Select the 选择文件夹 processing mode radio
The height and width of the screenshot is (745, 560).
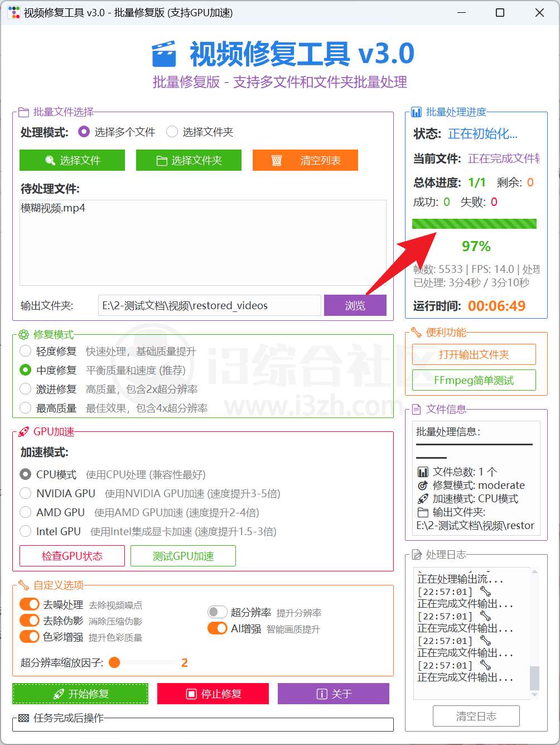click(172, 132)
